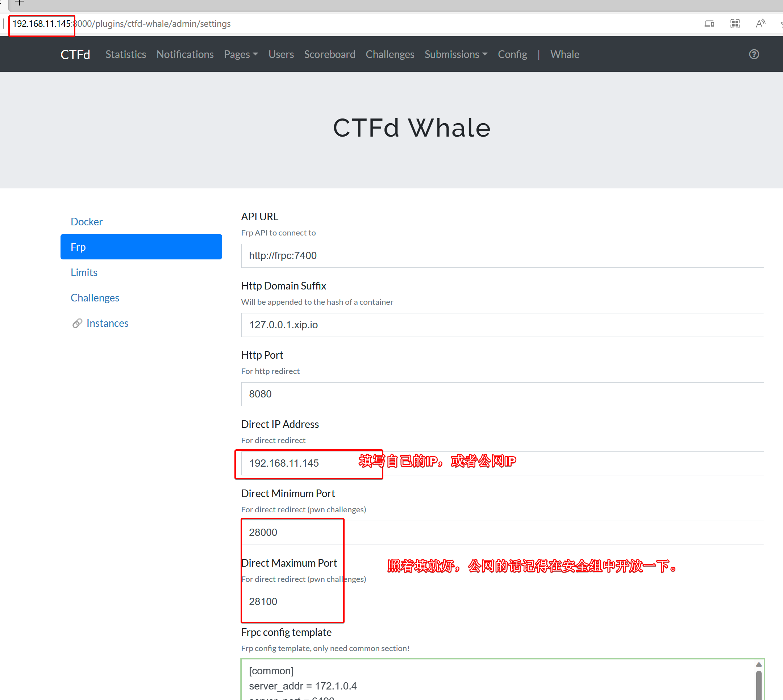Click the screen cast icon in address bar
The height and width of the screenshot is (700, 783).
pyautogui.click(x=709, y=24)
